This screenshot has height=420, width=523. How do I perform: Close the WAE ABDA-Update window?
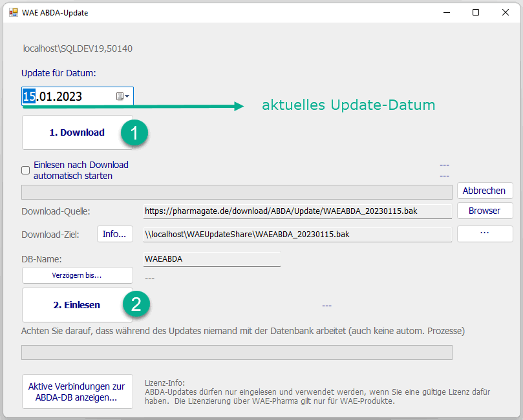point(506,13)
